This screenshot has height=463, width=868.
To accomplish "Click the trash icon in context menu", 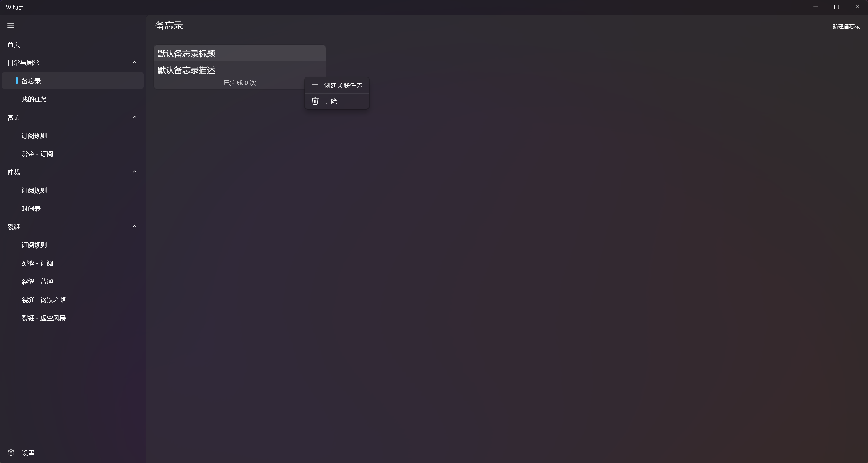I will (x=315, y=101).
